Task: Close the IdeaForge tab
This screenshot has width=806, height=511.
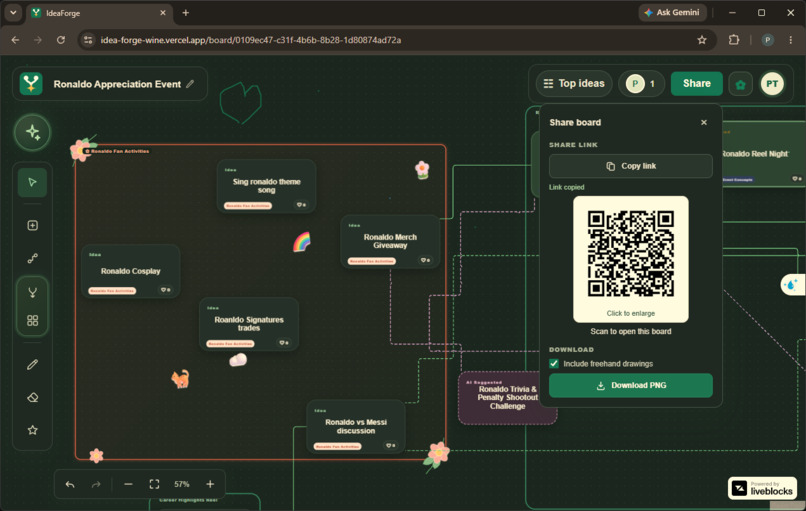Action: tap(163, 13)
